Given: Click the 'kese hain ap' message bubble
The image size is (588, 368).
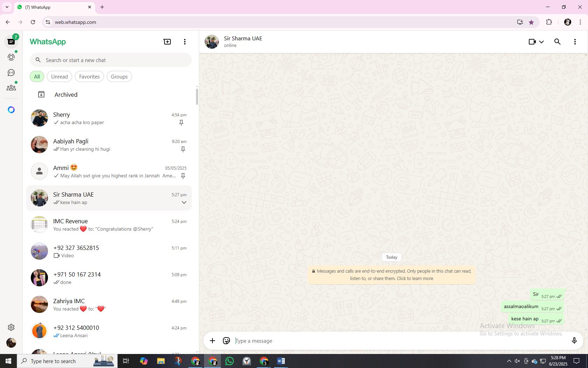Looking at the screenshot, I should 536,319.
